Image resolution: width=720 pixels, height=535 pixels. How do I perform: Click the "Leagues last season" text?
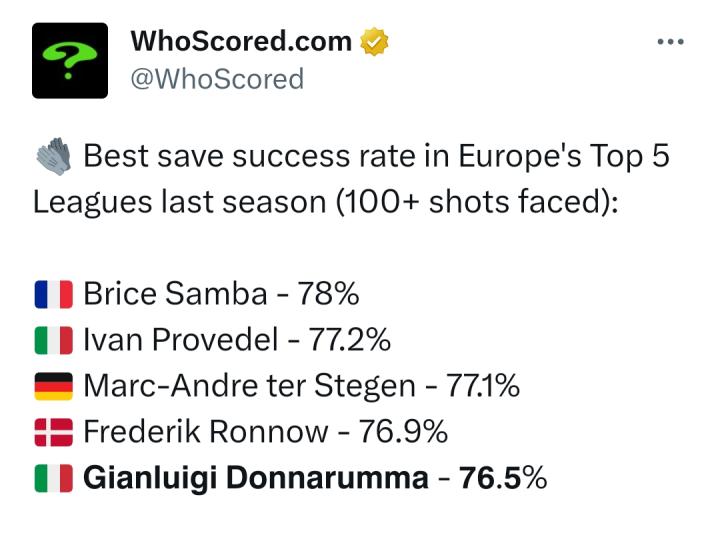(190, 202)
